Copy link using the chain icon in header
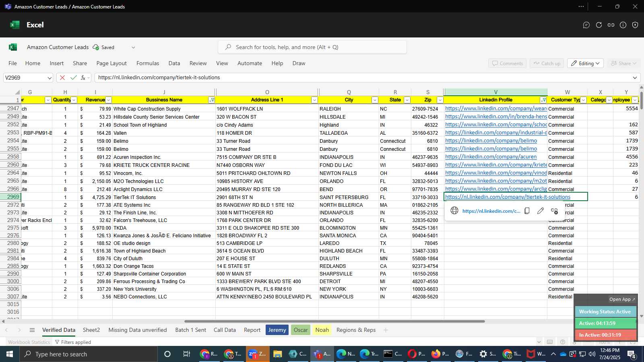The height and width of the screenshot is (362, 644). point(611,25)
